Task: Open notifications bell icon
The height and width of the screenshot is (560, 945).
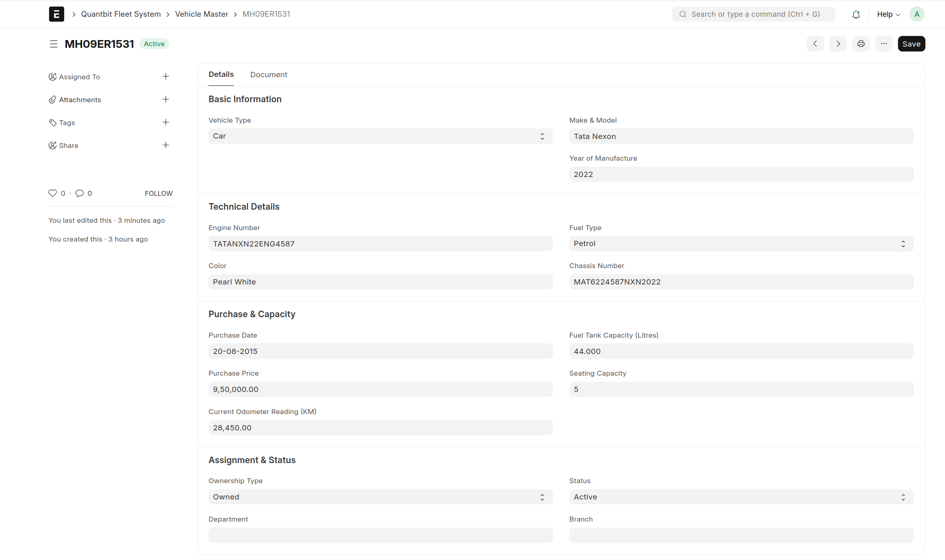Action: click(x=856, y=14)
